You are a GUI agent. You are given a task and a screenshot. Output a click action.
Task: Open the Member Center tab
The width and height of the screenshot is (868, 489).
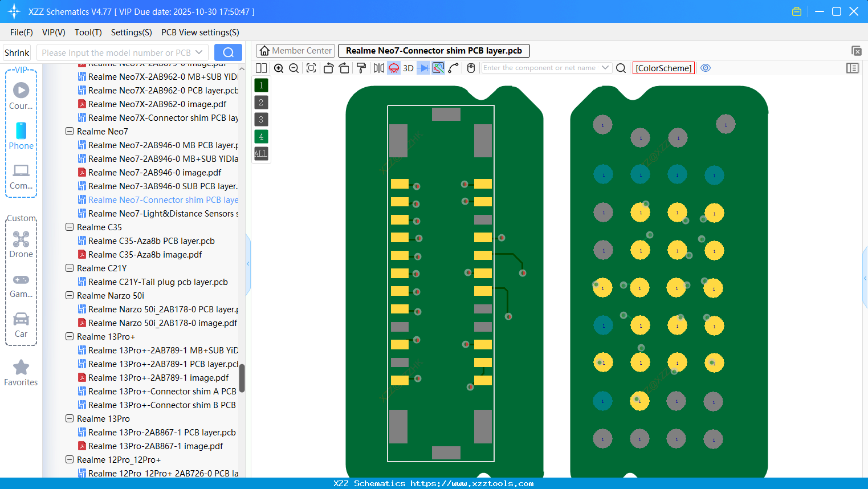[x=295, y=51]
